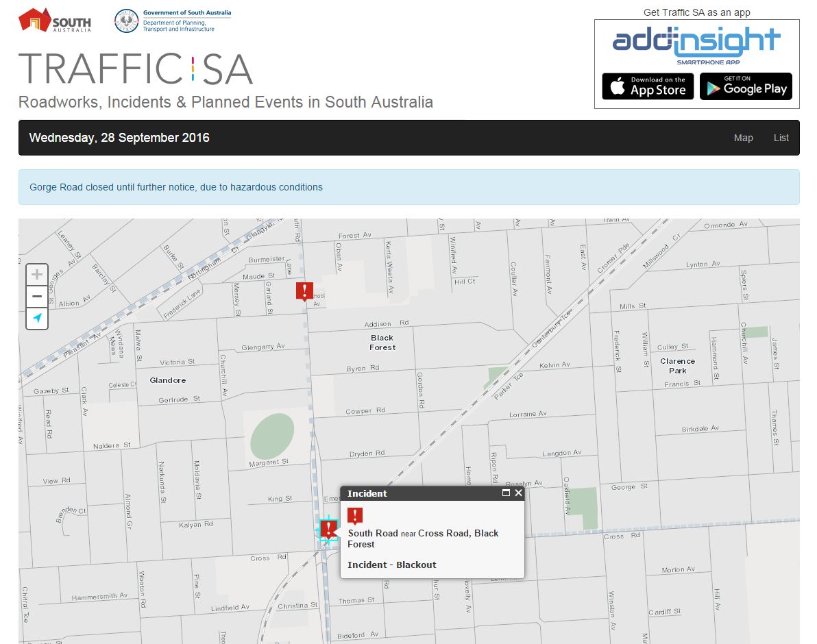Click the highlighted incident marker at Cross Road
The height and width of the screenshot is (644, 817).
pyautogui.click(x=328, y=530)
